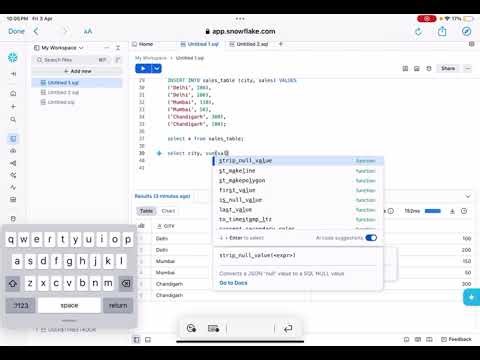Choose st_makepolygon suggestion
The height and width of the screenshot is (360, 480).
[298, 180]
